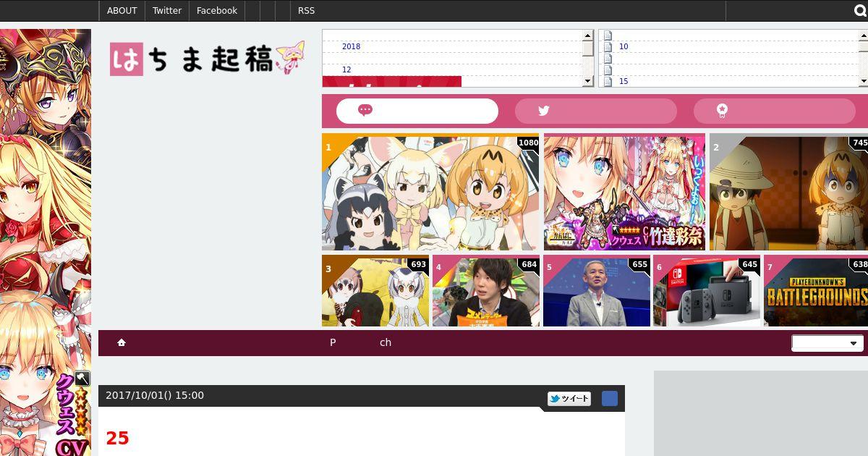The width and height of the screenshot is (868, 456).
Task: Open rank 3 owl characters thumbnail
Action: (x=375, y=291)
